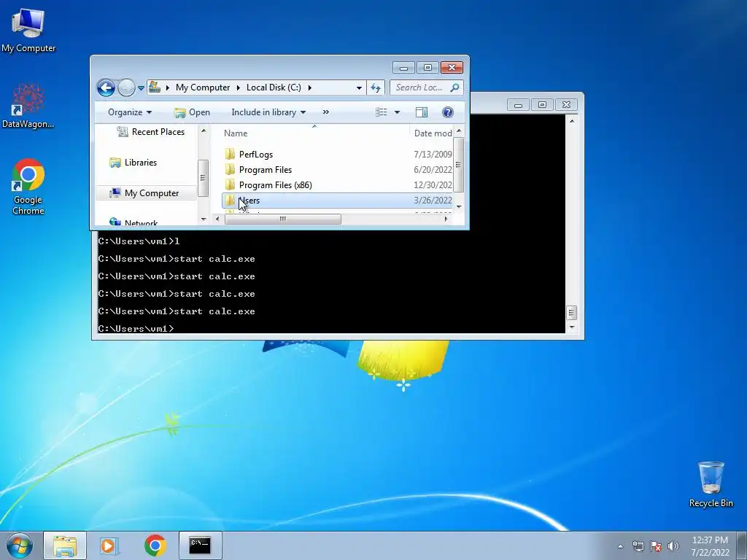Select the Users folder
Viewport: 747px width, 560px height.
coord(337,201)
